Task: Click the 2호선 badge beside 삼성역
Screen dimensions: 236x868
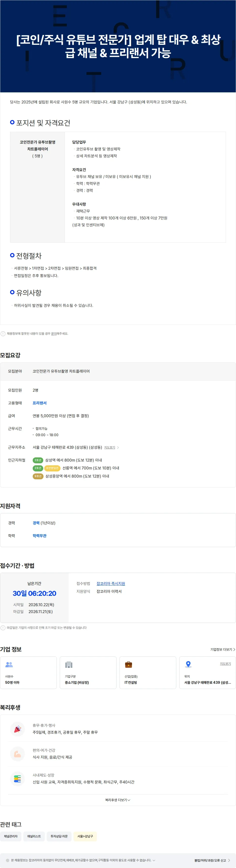Action: (x=38, y=460)
